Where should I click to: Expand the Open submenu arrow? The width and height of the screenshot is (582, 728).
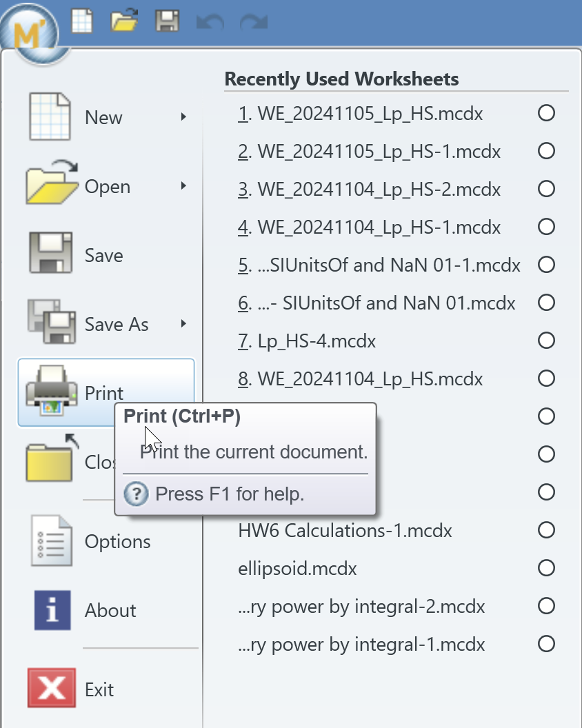coord(183,186)
